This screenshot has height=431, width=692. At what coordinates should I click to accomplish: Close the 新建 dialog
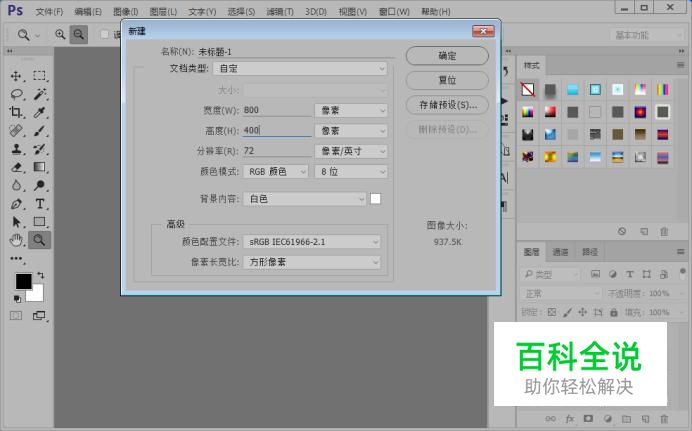(x=483, y=31)
